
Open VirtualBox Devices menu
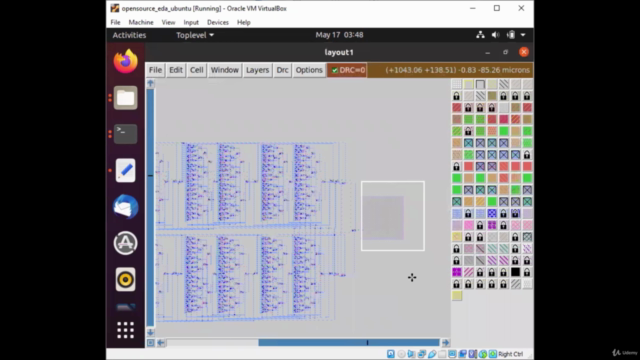click(x=218, y=22)
